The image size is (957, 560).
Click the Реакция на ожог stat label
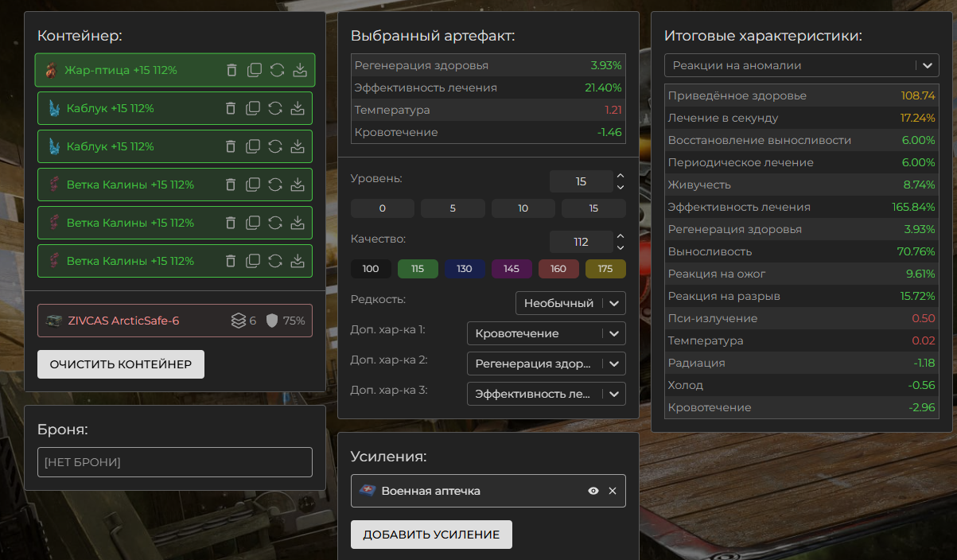point(717,274)
